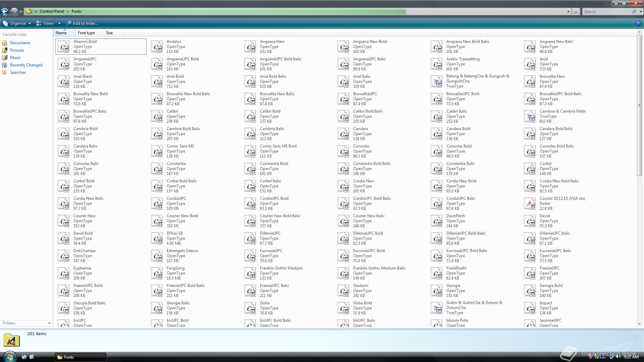Click the Back navigation arrow
This screenshot has width=644, height=362.
tap(4, 11)
